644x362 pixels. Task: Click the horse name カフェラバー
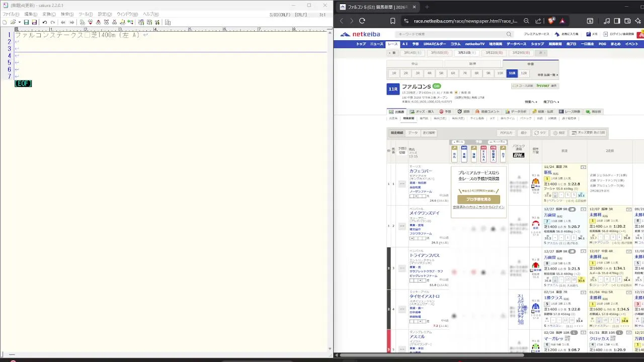[421, 171]
